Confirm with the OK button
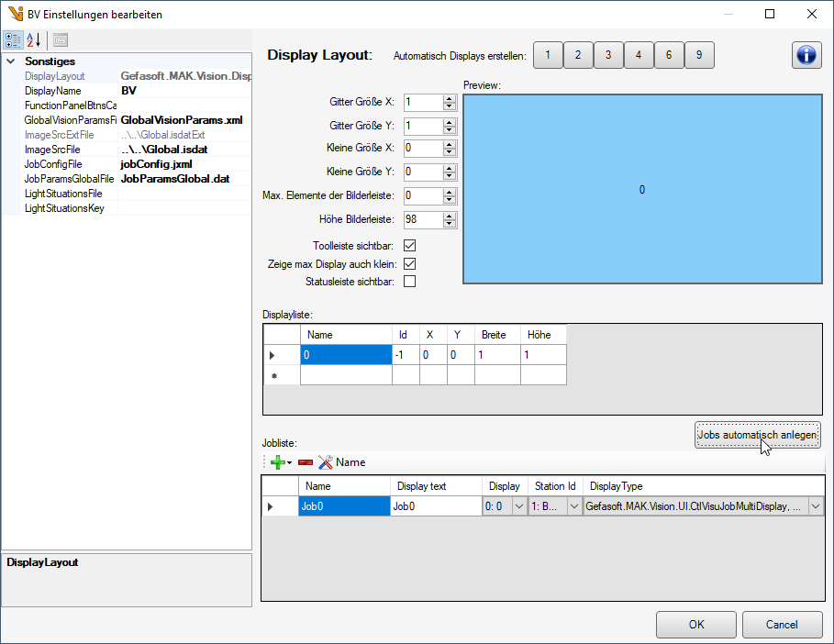This screenshot has width=834, height=644. [x=696, y=625]
